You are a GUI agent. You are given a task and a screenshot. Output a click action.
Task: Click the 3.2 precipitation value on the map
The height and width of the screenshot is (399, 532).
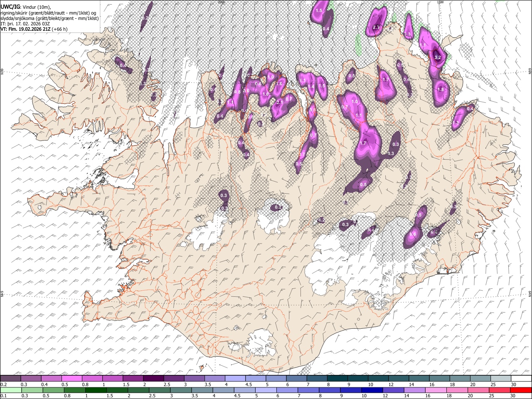click(x=437, y=57)
